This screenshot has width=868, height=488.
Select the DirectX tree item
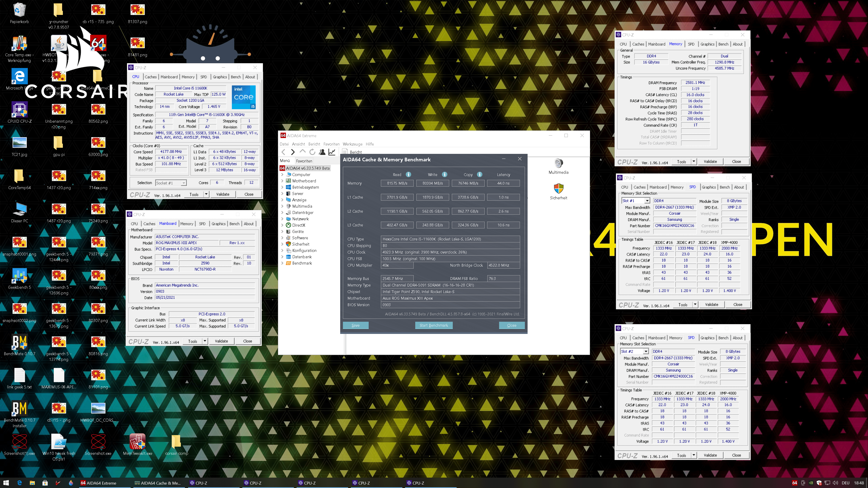tap(299, 225)
